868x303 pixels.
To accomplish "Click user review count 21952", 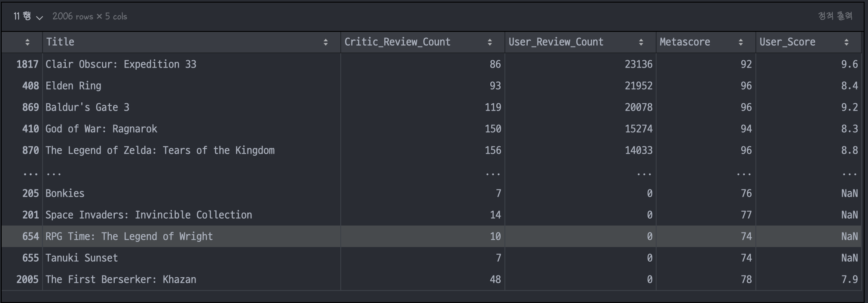I will (639, 86).
